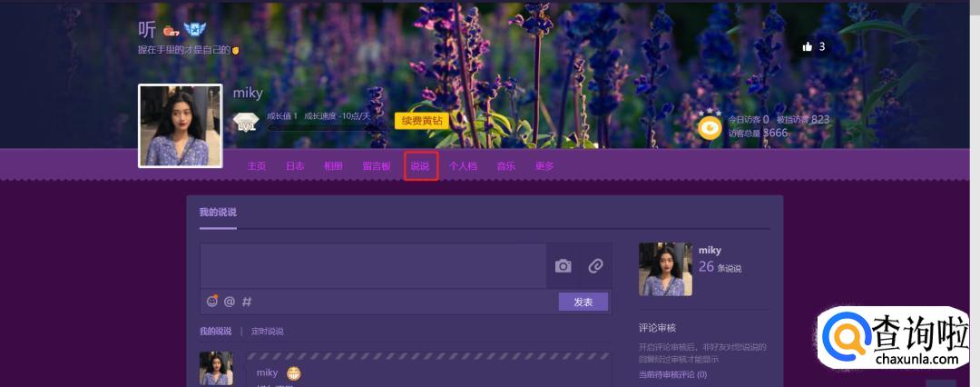Viewport: 980px width, 387px height.
Task: Click the camera icon to add photo
Action: coord(563,266)
